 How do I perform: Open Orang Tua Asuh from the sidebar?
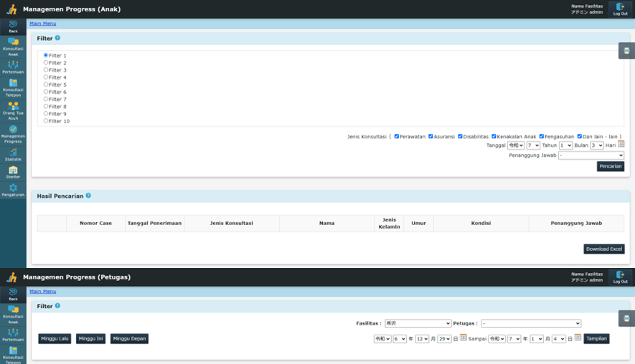[x=13, y=110]
